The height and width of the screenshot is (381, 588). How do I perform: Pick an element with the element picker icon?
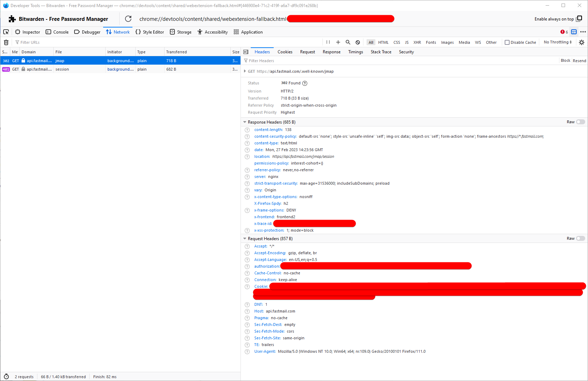6,32
